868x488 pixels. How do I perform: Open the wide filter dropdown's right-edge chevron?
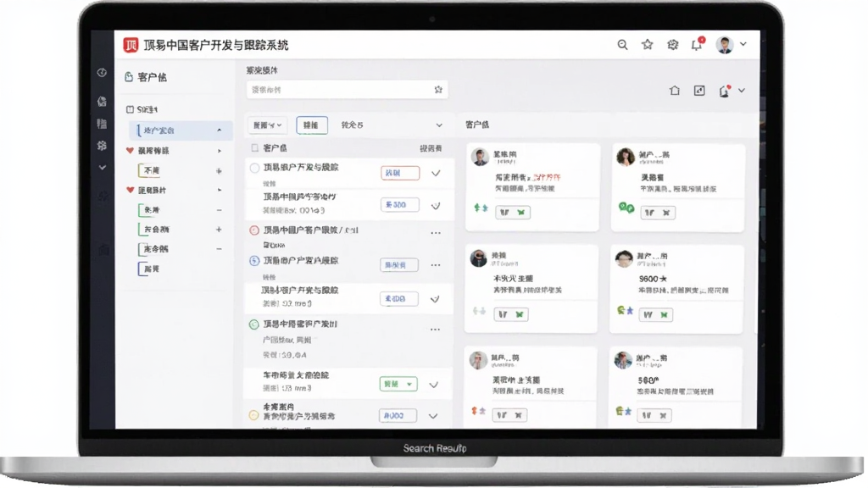[439, 125]
